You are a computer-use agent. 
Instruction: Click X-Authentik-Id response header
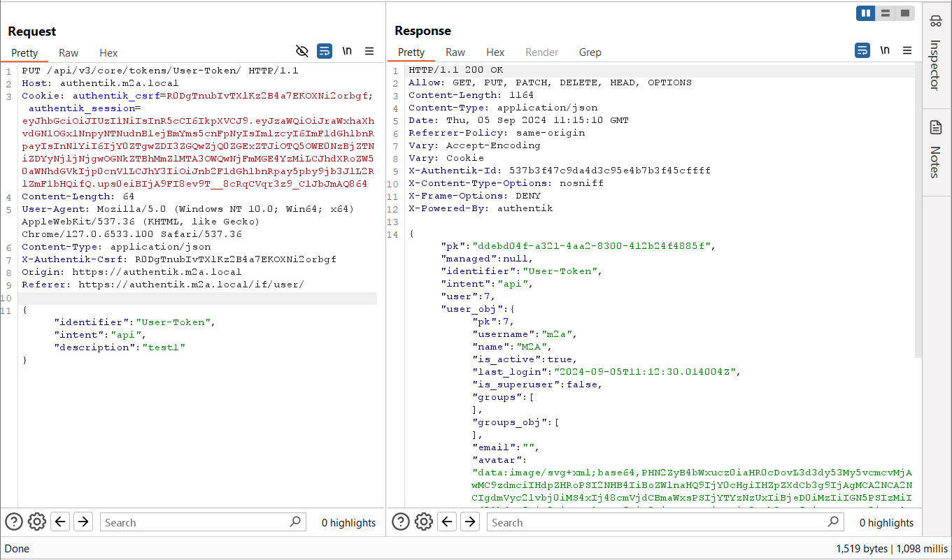click(x=560, y=171)
